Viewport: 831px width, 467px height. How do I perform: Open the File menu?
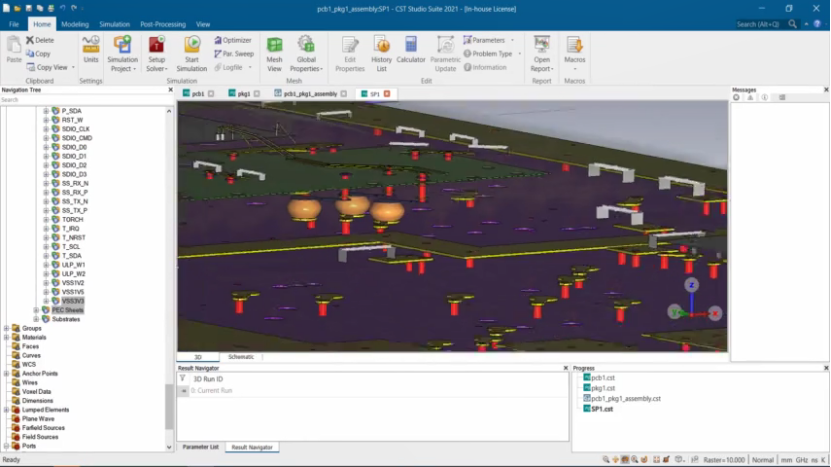(x=14, y=24)
